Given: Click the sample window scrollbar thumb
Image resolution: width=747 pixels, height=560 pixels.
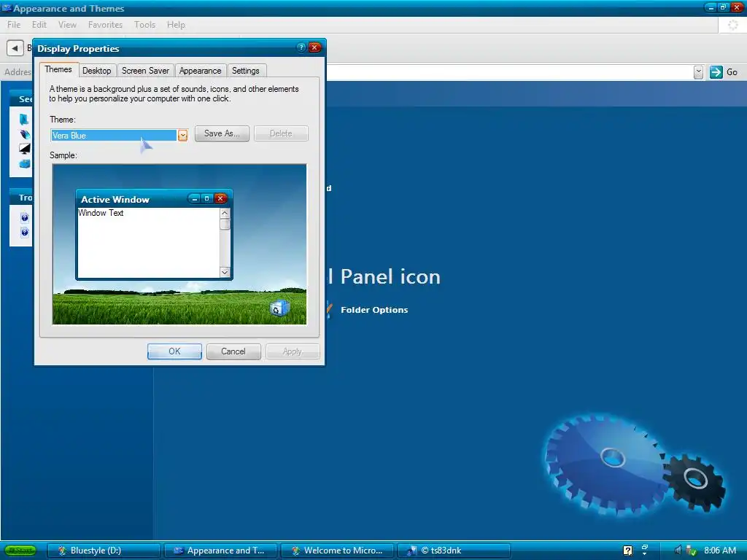Looking at the screenshot, I should coord(225,225).
